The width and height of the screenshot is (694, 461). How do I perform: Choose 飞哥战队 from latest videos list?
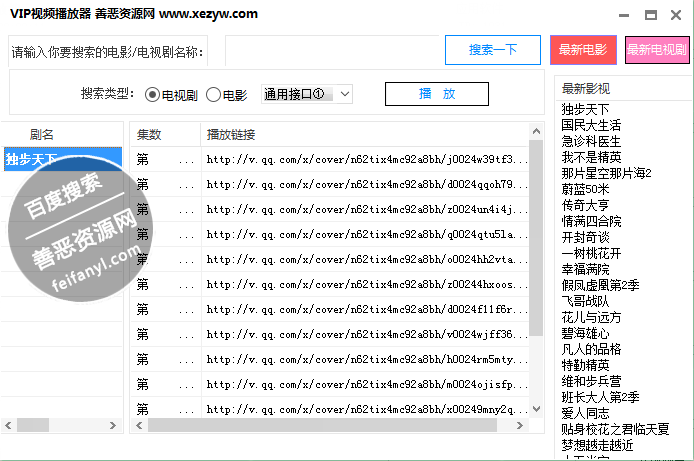click(x=585, y=301)
